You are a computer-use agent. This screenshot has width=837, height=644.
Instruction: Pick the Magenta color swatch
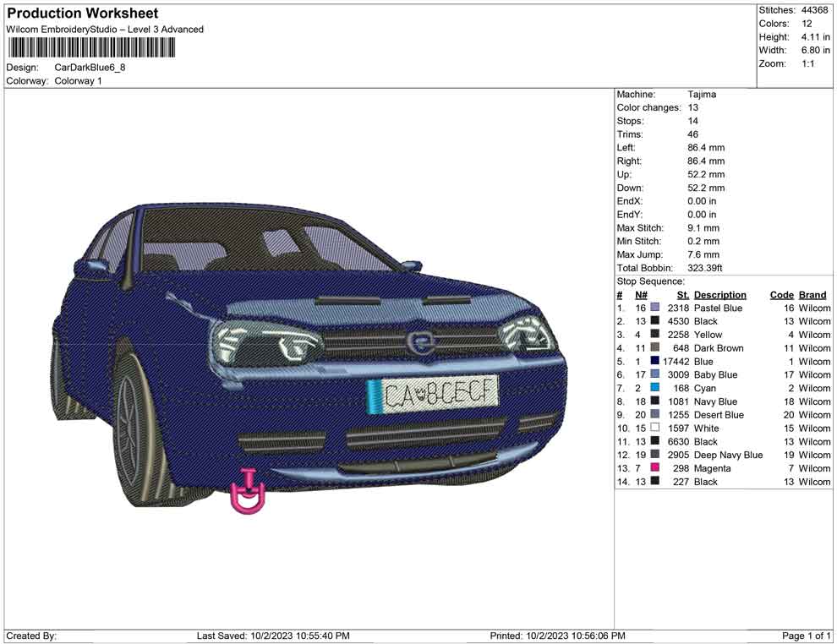click(654, 468)
